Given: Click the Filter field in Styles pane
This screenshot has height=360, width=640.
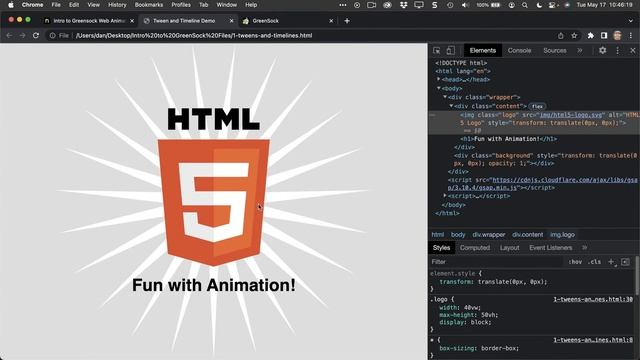Looking at the screenshot, I should tap(496, 262).
